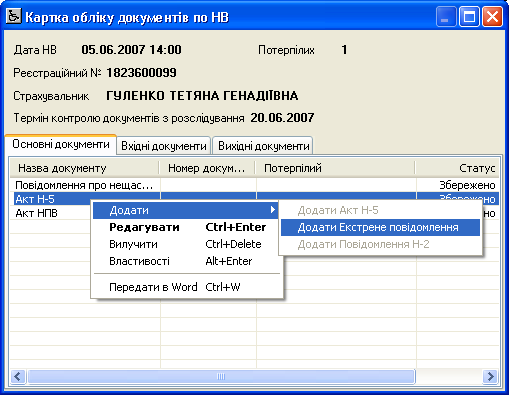The height and width of the screenshot is (395, 509).
Task: Sort by Назва документу column header
Action: (x=85, y=168)
